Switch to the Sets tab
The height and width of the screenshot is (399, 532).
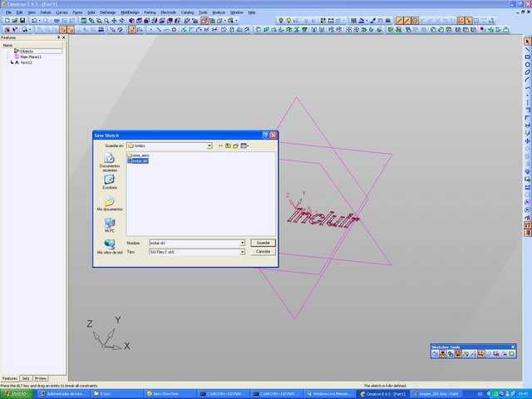click(x=26, y=377)
